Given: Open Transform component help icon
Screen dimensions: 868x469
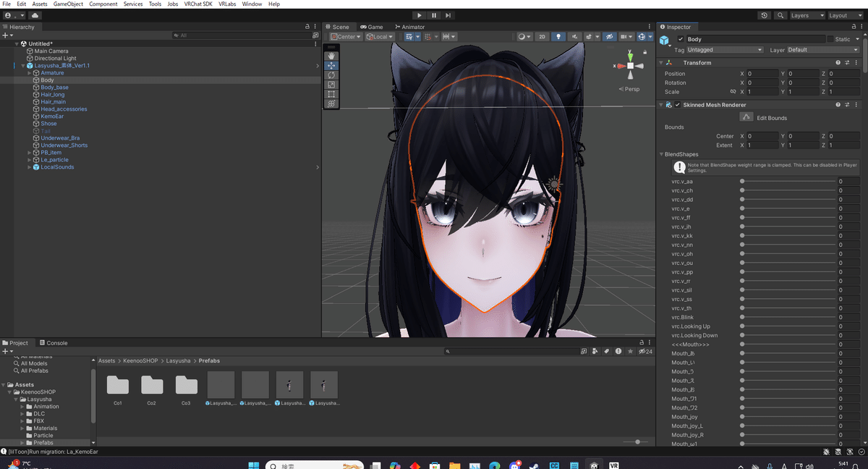Looking at the screenshot, I should click(838, 63).
